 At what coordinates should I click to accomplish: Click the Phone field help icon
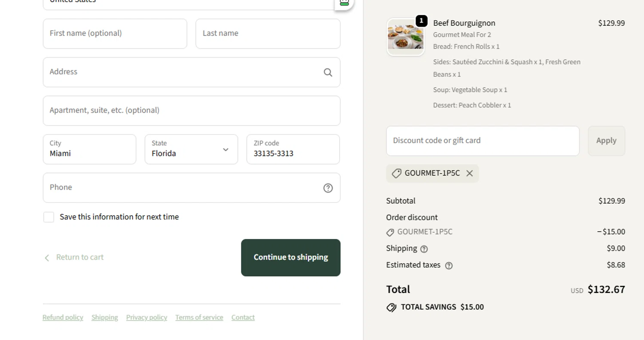pos(328,188)
